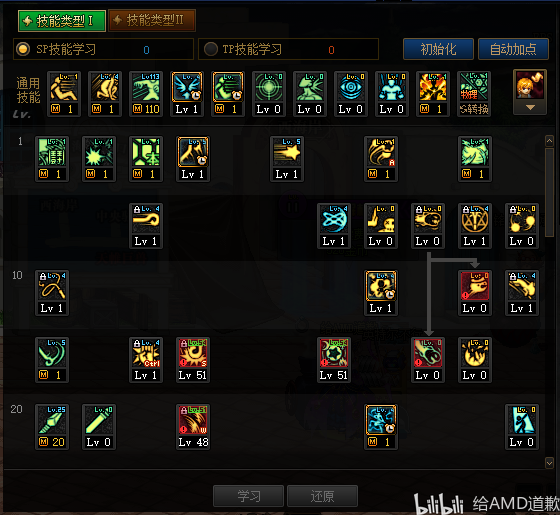The height and width of the screenshot is (515, 560).
Task: Select the TP技能学习 radio button
Action: tap(211, 49)
